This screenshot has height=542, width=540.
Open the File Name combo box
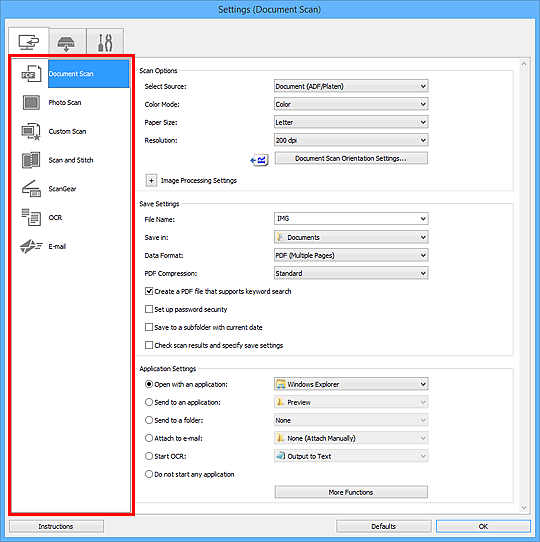pyautogui.click(x=351, y=218)
